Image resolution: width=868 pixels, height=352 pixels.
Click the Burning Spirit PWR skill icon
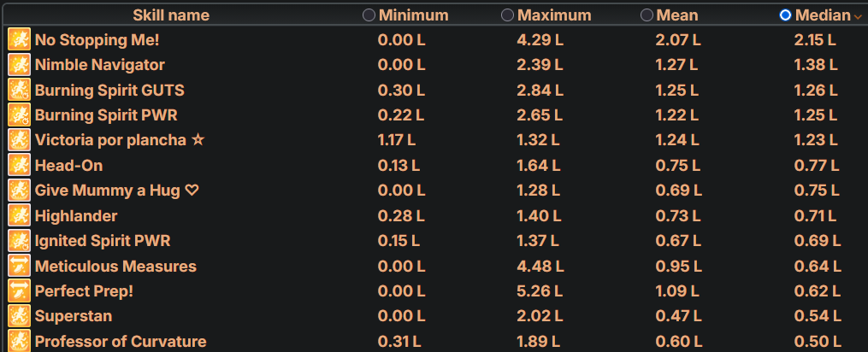click(x=19, y=115)
